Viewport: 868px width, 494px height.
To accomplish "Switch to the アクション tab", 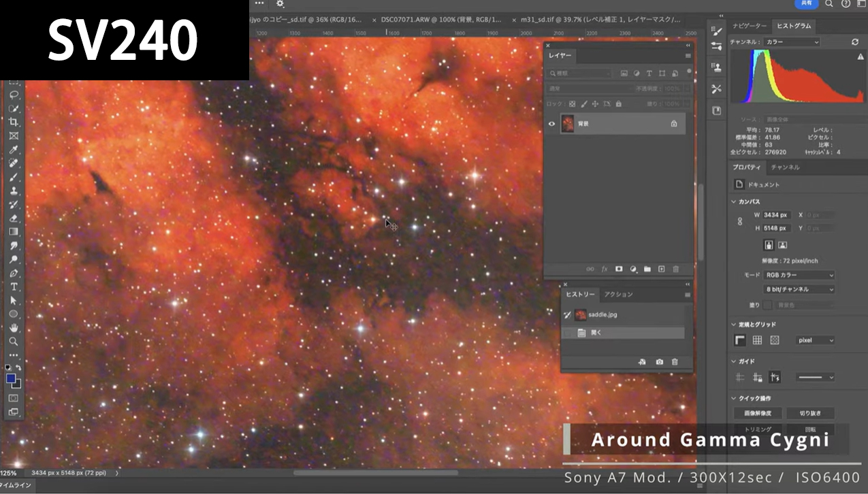I will pos(618,295).
